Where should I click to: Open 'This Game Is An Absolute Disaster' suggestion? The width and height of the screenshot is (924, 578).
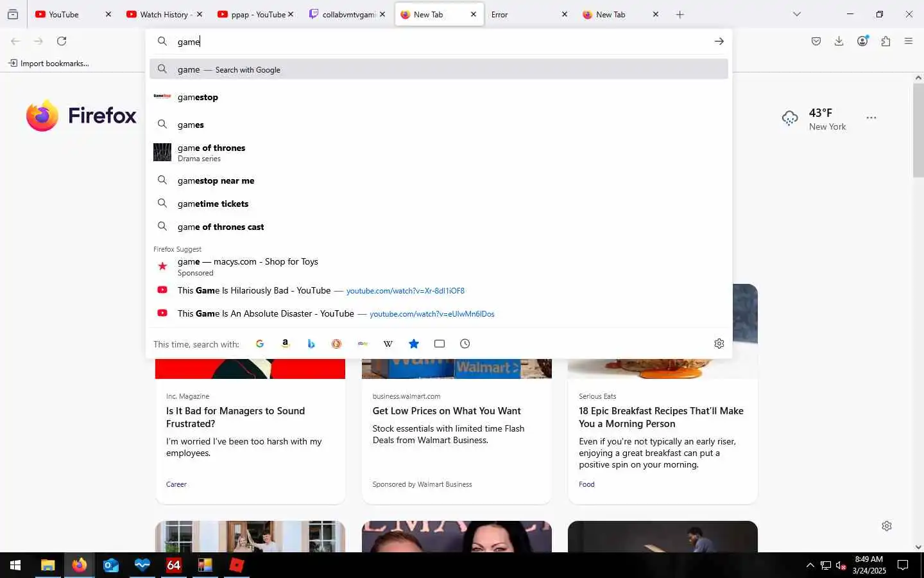point(439,313)
